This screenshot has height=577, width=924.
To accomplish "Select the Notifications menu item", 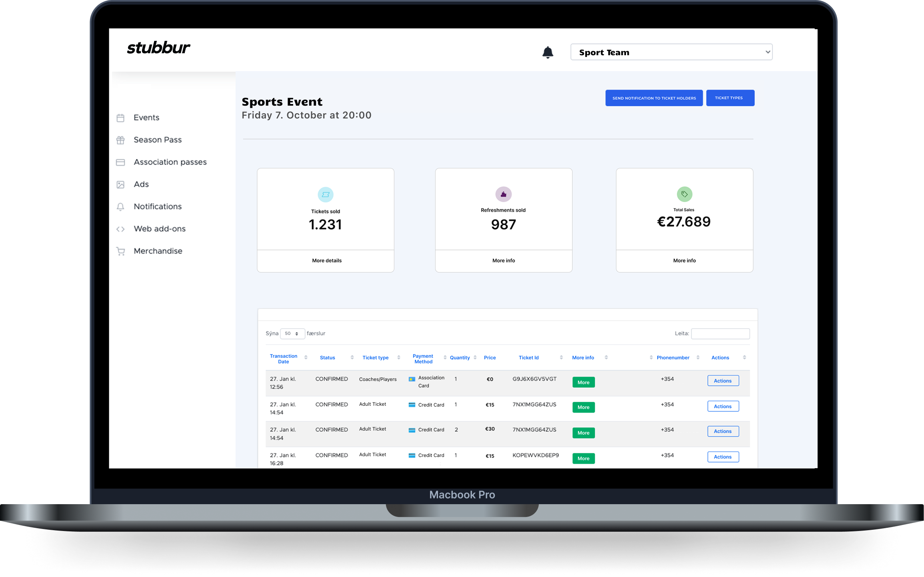I will coord(158,207).
